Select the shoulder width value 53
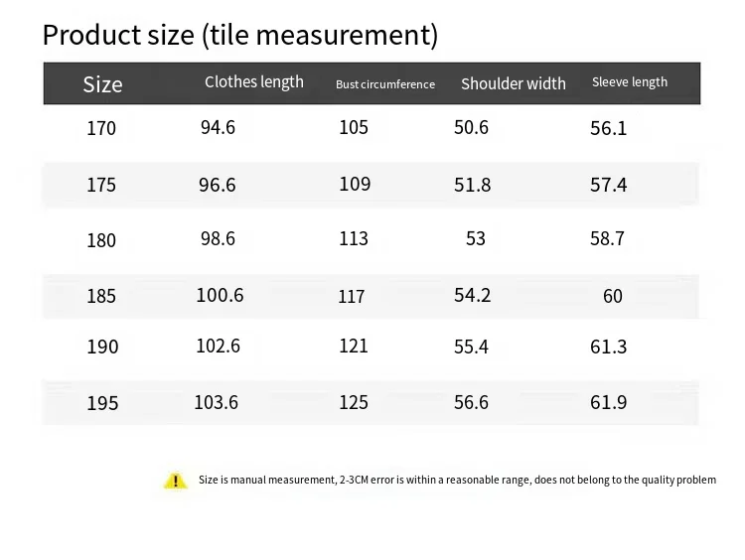The height and width of the screenshot is (560, 745). pos(475,239)
